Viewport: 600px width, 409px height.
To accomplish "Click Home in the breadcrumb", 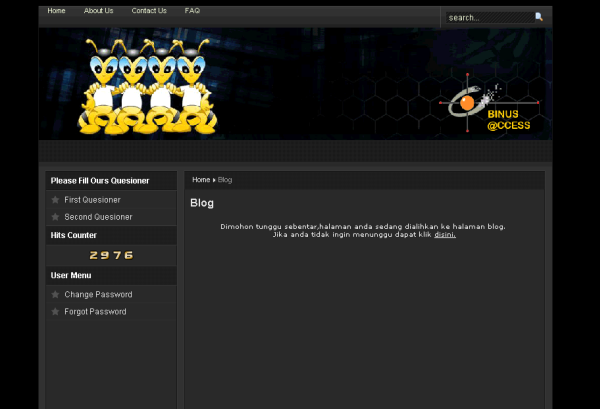I will (x=201, y=180).
